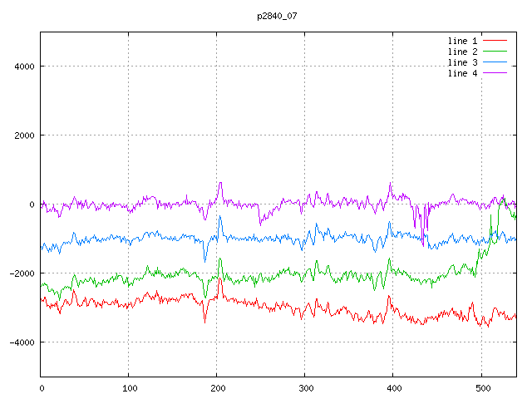Select the 'line 2' legend label
Image resolution: width=532 pixels, height=399 pixels.
coord(458,52)
